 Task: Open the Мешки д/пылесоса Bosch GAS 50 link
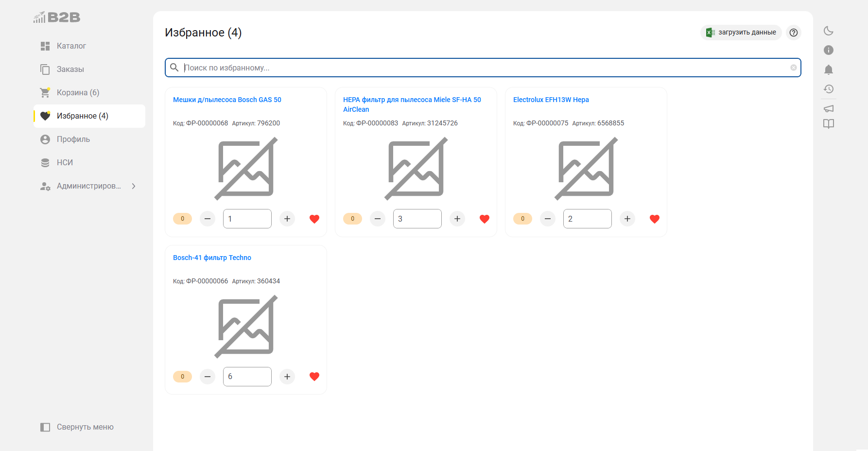click(x=227, y=100)
